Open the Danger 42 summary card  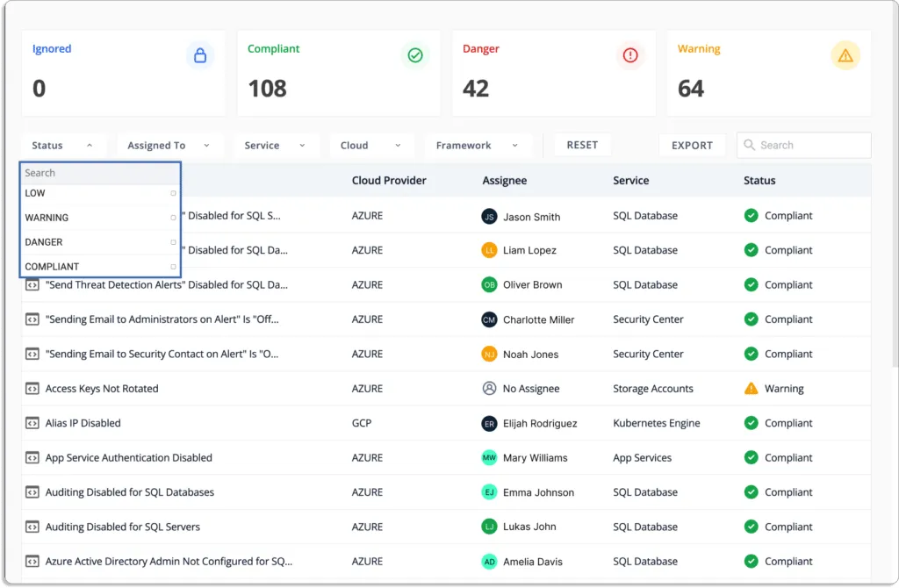pos(553,74)
